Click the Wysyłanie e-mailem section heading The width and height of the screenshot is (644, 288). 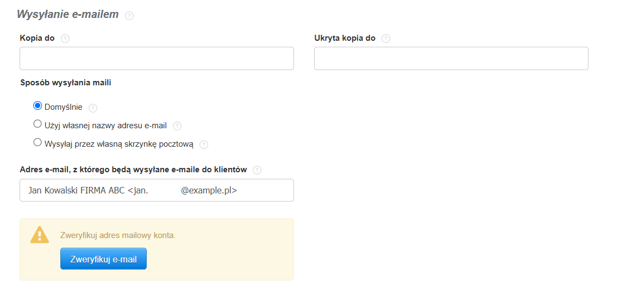pyautogui.click(x=68, y=14)
